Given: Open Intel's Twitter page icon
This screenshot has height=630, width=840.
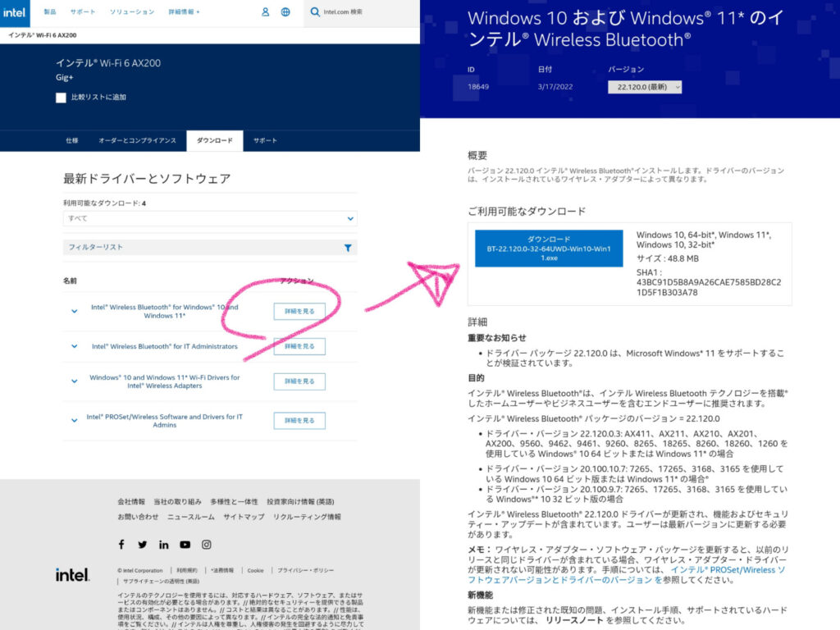Looking at the screenshot, I should [x=142, y=545].
